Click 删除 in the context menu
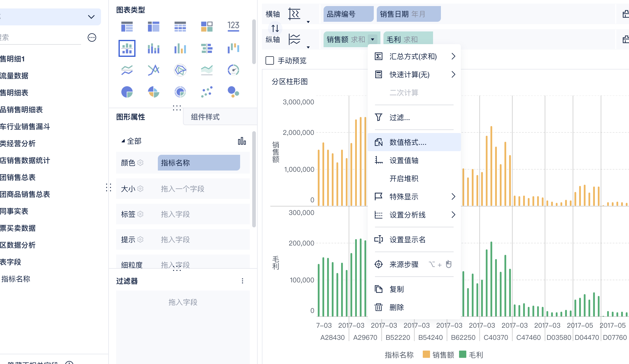The height and width of the screenshot is (364, 629). (x=396, y=307)
